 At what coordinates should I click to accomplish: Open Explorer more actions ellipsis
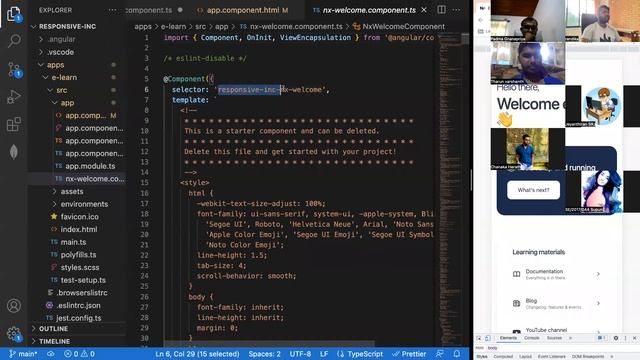coord(112,10)
